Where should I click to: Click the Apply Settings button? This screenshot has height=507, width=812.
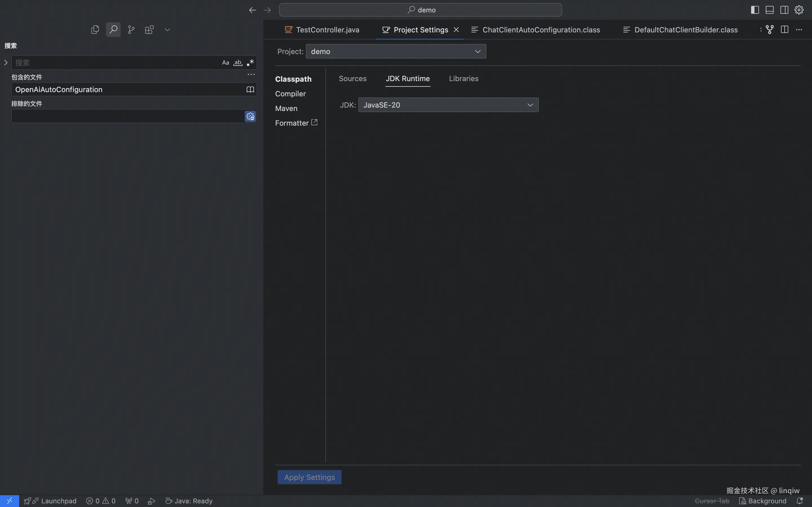coord(309,477)
